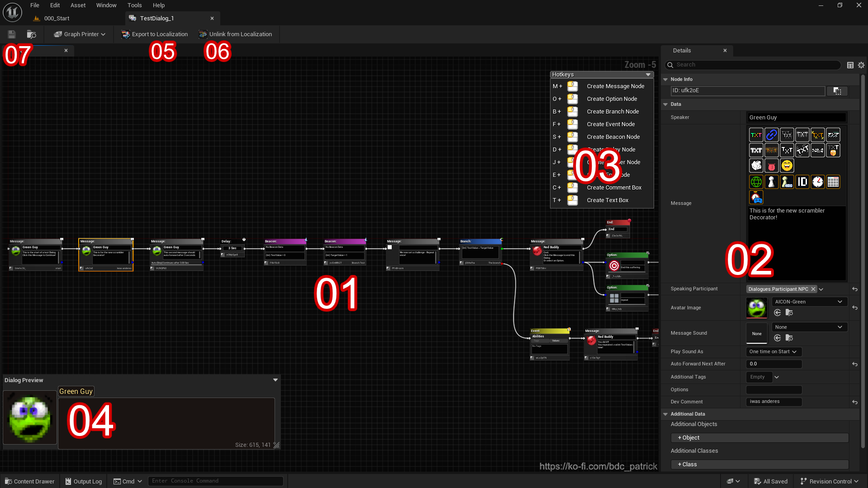Save the asset with the floppy disk icon
Screen dimensions: 868x488
coord(12,34)
